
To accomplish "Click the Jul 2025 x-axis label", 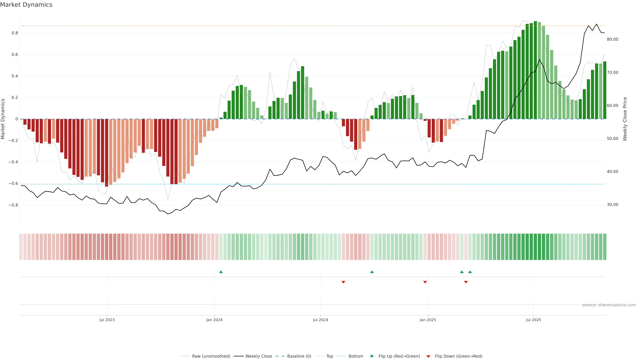I will pos(533,320).
